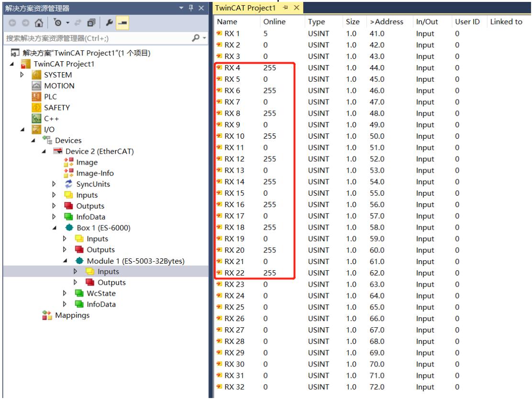Click the Collapse All icon in toolbar
The image size is (532, 399).
(91, 23)
